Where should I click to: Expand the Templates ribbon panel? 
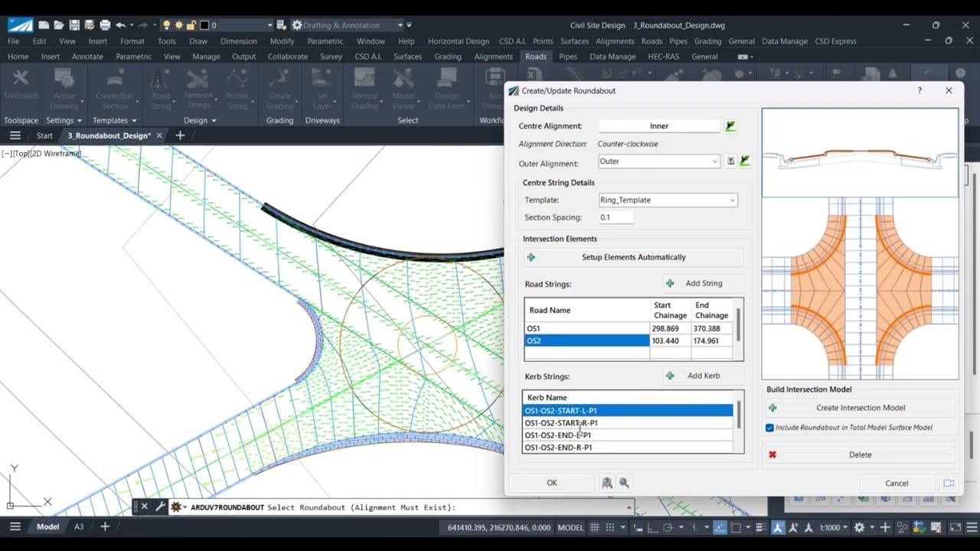(114, 120)
